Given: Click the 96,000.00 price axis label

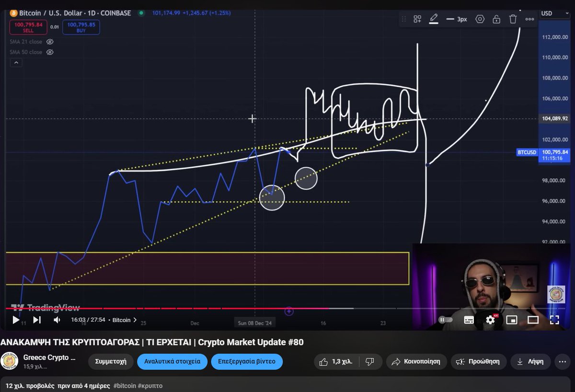Looking at the screenshot, I should tap(553, 201).
